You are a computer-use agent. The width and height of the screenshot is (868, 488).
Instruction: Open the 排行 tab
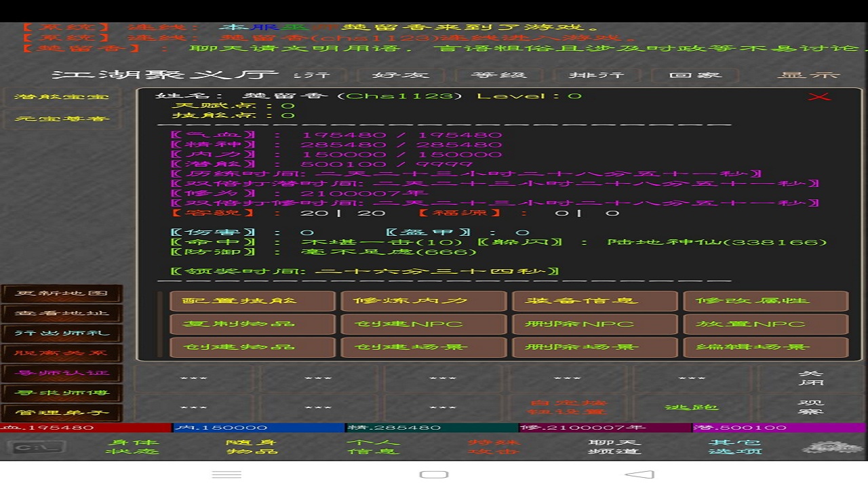point(596,75)
